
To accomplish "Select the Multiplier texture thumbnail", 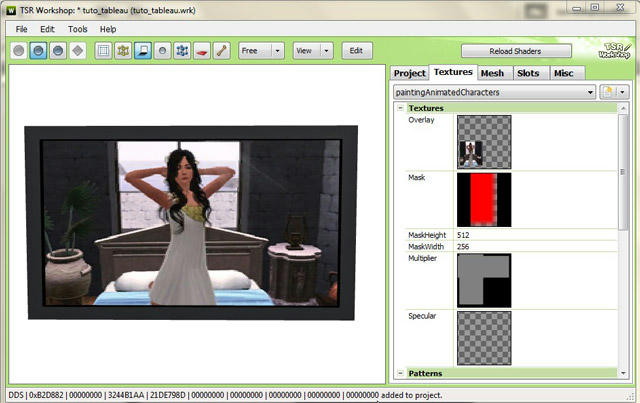I will [484, 280].
